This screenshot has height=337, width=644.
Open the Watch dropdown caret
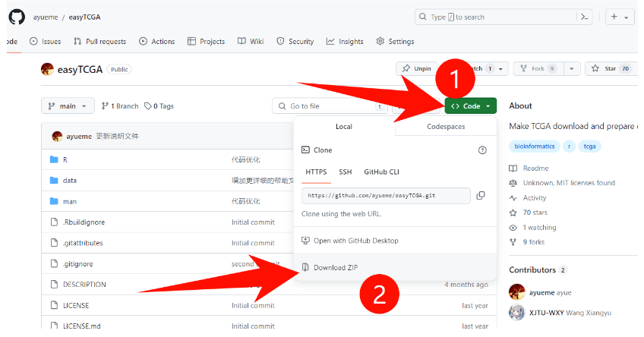tap(500, 69)
